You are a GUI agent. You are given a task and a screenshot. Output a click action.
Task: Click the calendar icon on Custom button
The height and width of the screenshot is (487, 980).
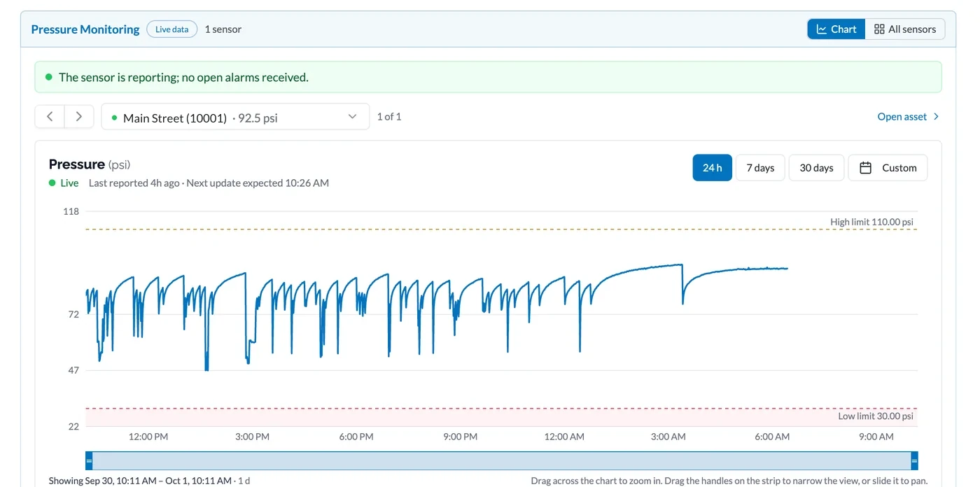(x=866, y=168)
